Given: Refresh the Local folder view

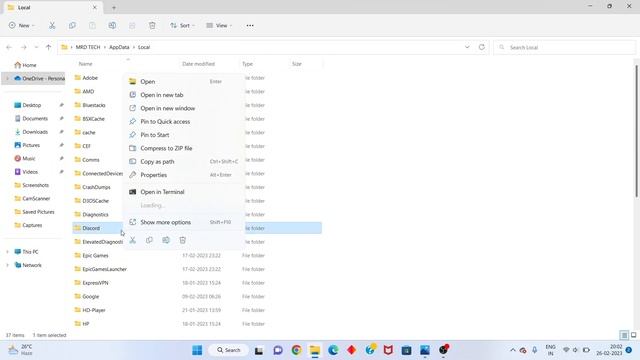Looking at the screenshot, I should (482, 47).
